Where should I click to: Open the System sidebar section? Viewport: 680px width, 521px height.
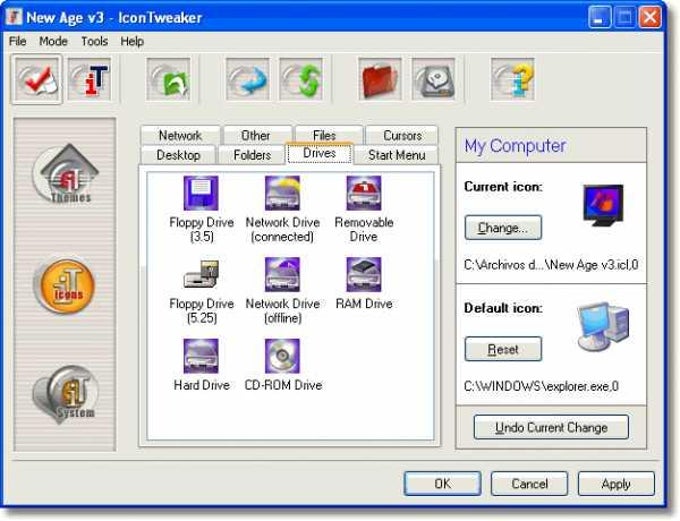tap(65, 394)
